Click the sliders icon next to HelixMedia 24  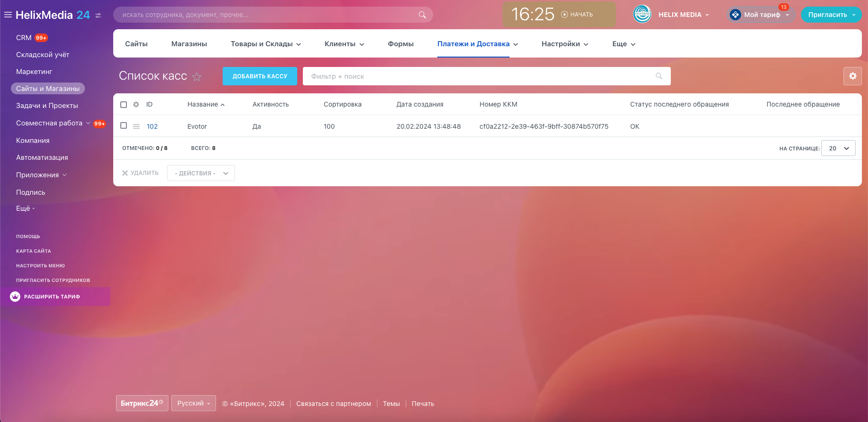click(98, 15)
